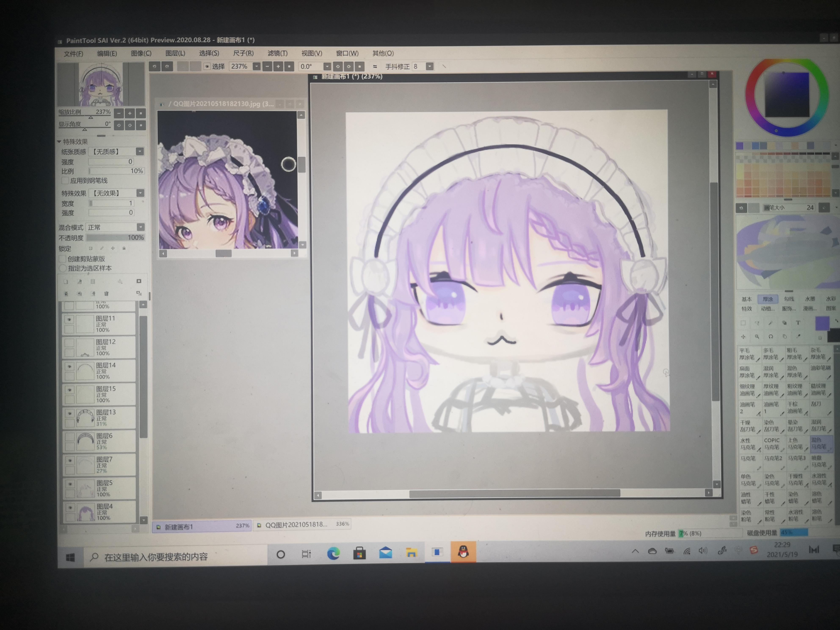
Task: Select the lasso selection tool
Action: (757, 323)
